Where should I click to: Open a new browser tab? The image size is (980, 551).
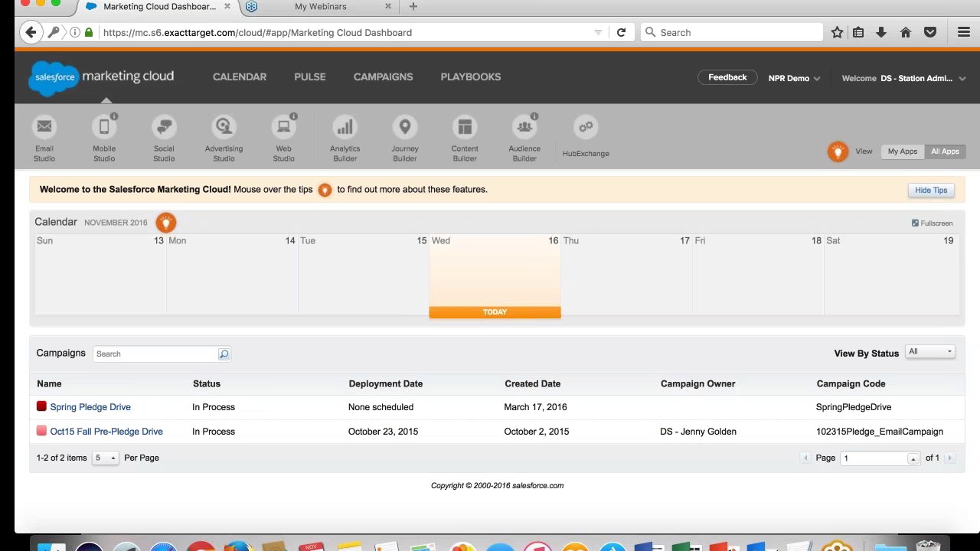click(413, 7)
